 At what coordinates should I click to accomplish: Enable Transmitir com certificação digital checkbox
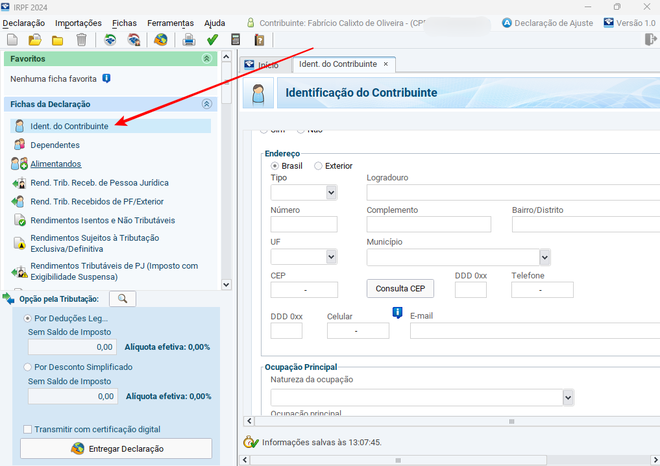coord(27,429)
